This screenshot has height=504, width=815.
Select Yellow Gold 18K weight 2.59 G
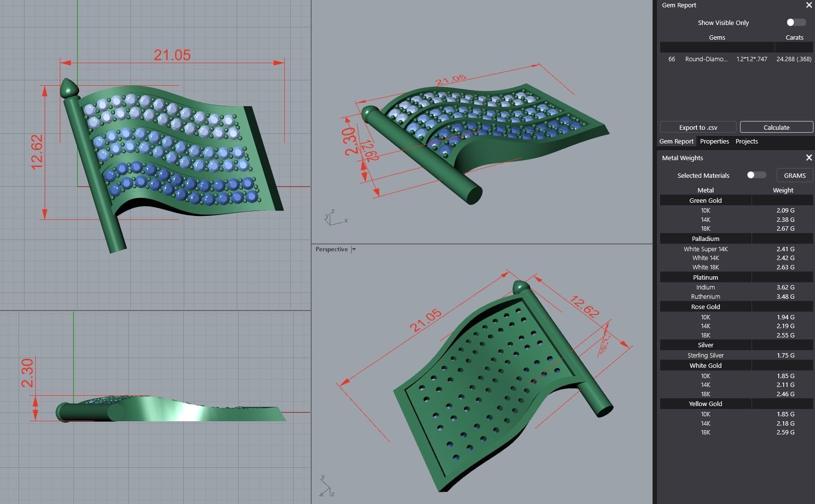[x=785, y=432]
